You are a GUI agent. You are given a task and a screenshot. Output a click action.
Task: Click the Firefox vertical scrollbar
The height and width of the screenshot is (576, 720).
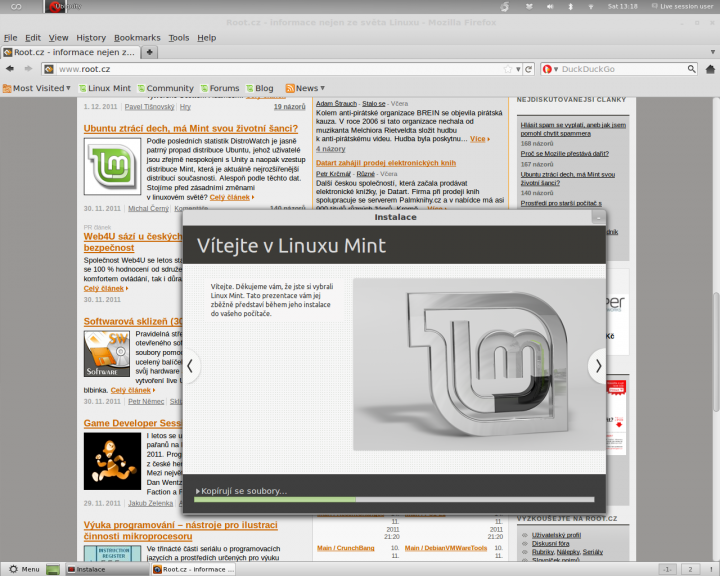(x=716, y=351)
